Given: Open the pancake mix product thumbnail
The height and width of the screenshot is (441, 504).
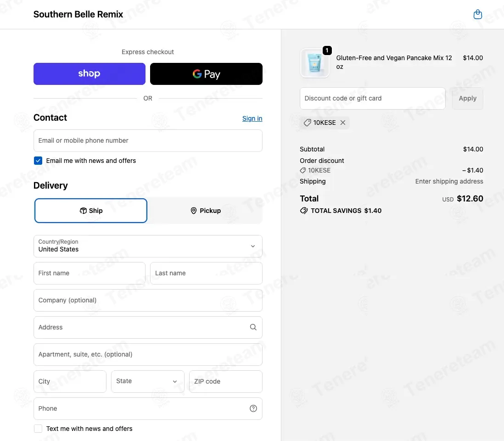Looking at the screenshot, I should click(314, 63).
